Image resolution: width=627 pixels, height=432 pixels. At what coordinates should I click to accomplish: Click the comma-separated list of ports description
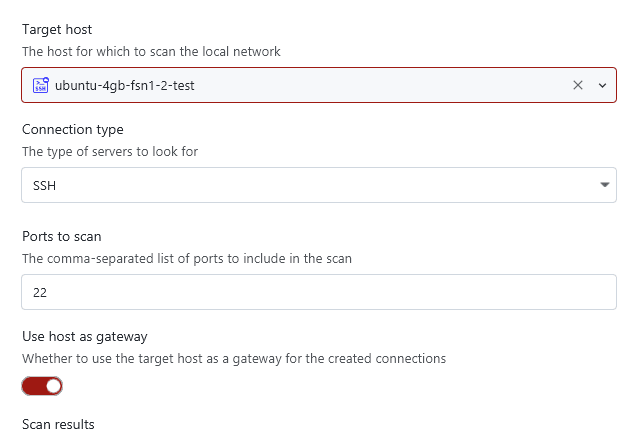click(186, 259)
